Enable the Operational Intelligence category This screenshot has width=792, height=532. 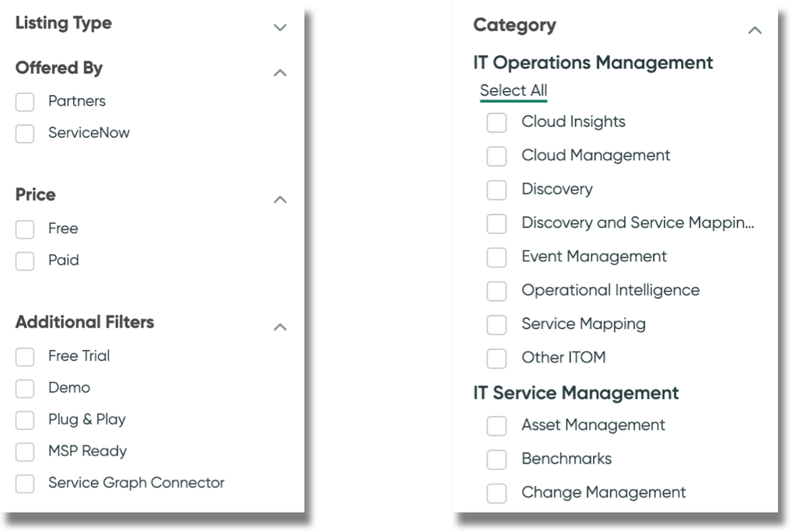click(x=496, y=290)
